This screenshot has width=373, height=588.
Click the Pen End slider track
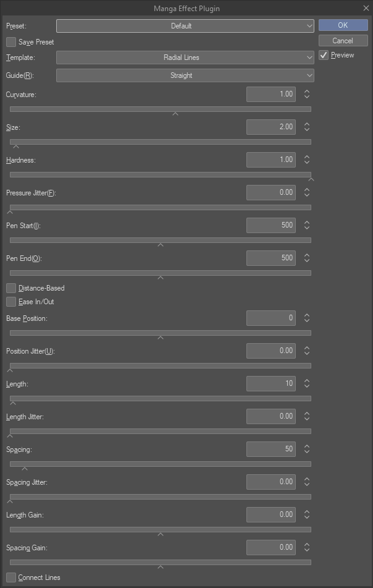[161, 273]
